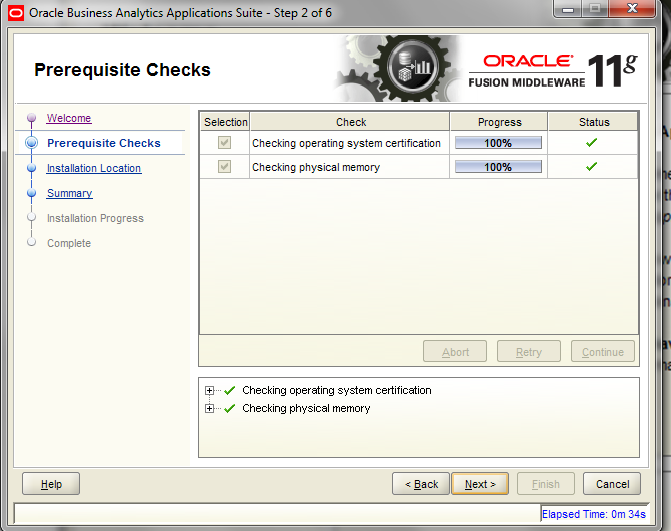Cancel the installation
This screenshot has width=671, height=531.
click(x=612, y=484)
